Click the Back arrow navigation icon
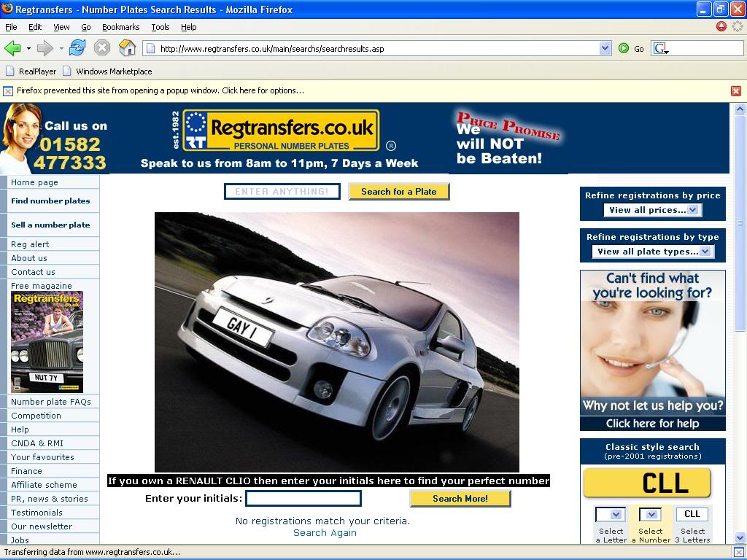747x560 pixels. pos(12,49)
